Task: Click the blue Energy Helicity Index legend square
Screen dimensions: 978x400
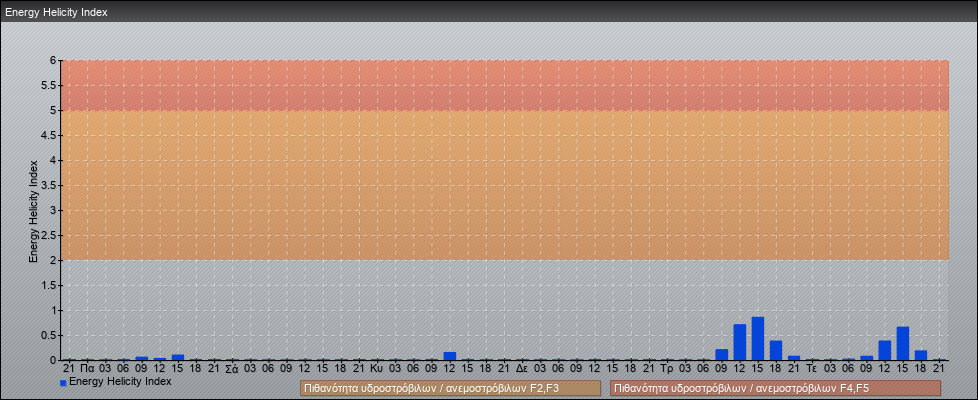Action: pos(63,383)
